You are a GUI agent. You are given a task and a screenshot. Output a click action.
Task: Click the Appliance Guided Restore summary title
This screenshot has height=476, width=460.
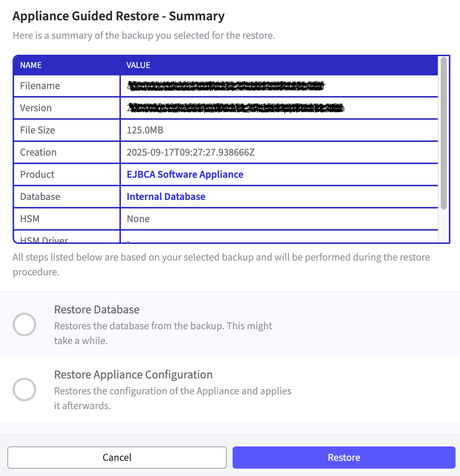(x=119, y=16)
